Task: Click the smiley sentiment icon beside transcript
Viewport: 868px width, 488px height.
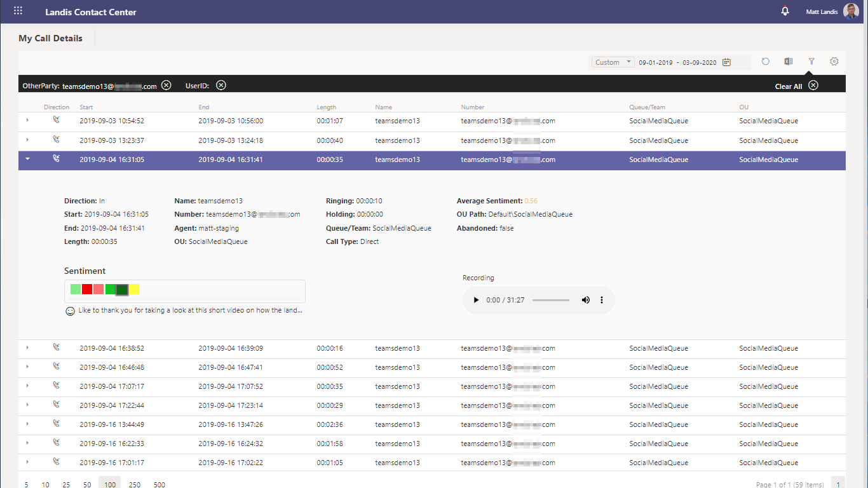Action: click(x=70, y=311)
